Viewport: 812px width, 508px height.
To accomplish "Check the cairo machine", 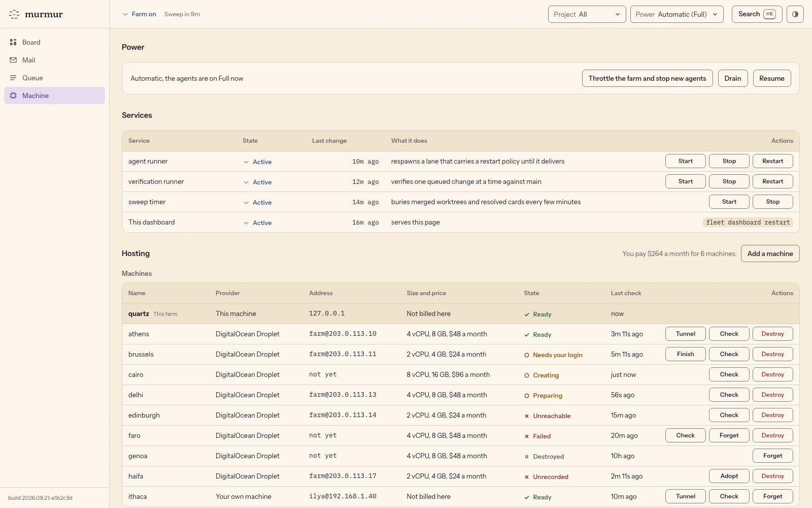I will [729, 374].
